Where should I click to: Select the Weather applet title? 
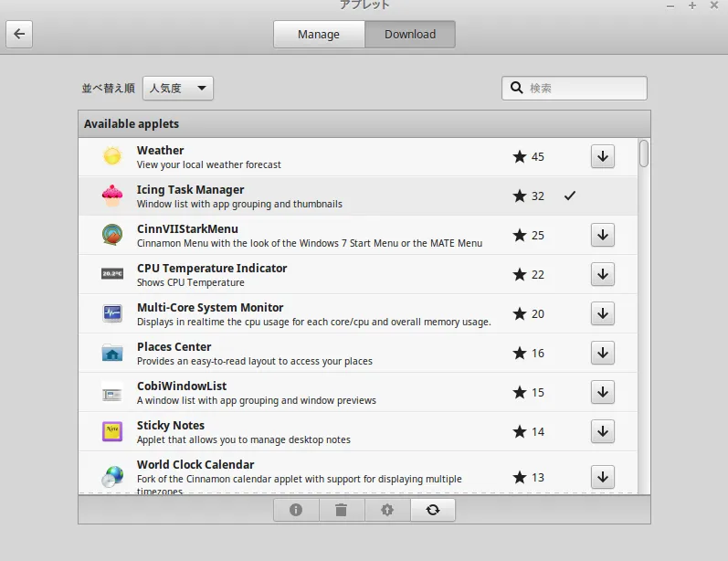160,151
